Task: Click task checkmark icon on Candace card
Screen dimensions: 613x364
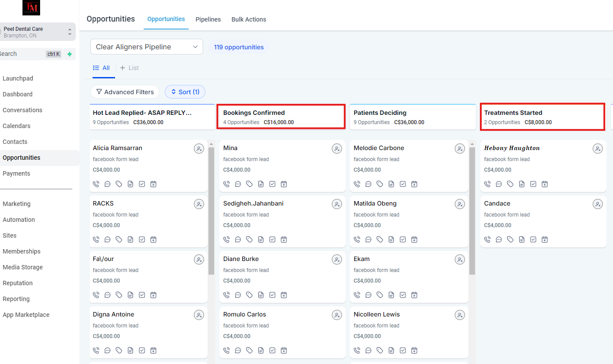Action: tap(533, 239)
